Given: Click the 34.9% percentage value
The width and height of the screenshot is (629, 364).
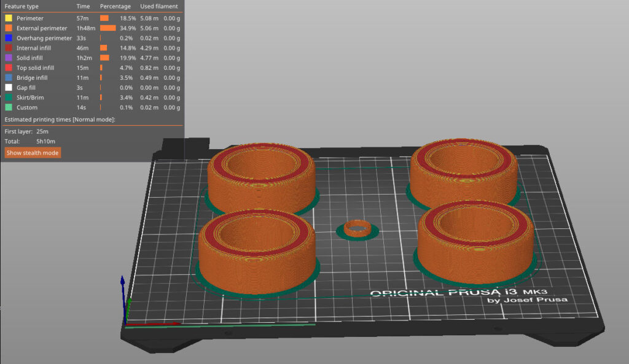Looking at the screenshot, I should click(x=128, y=28).
